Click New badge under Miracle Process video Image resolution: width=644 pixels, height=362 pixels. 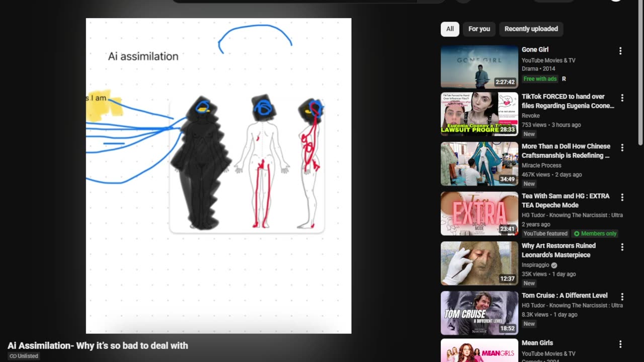pyautogui.click(x=529, y=184)
